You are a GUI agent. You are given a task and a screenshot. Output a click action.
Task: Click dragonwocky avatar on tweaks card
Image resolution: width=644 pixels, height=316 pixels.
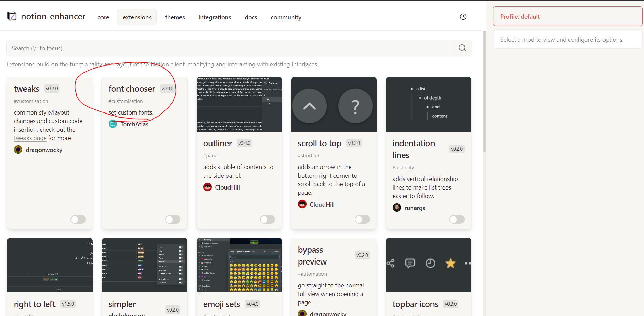pos(18,150)
